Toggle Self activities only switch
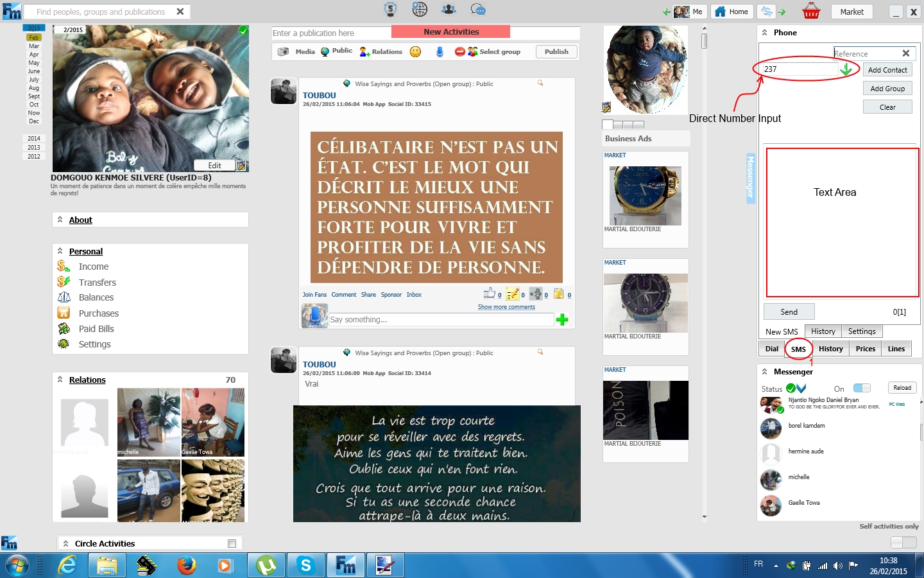 903,542
